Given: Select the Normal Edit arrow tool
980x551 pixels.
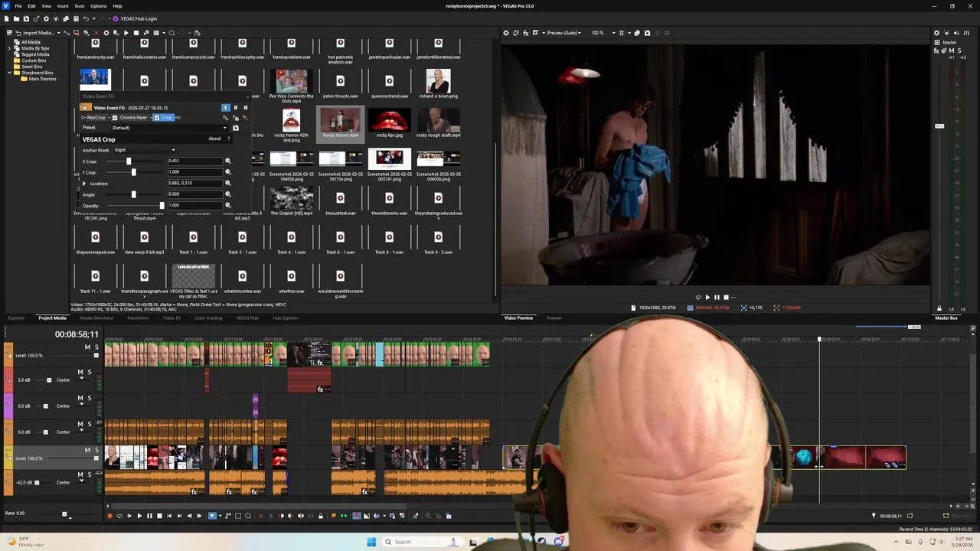Looking at the screenshot, I should (x=212, y=516).
